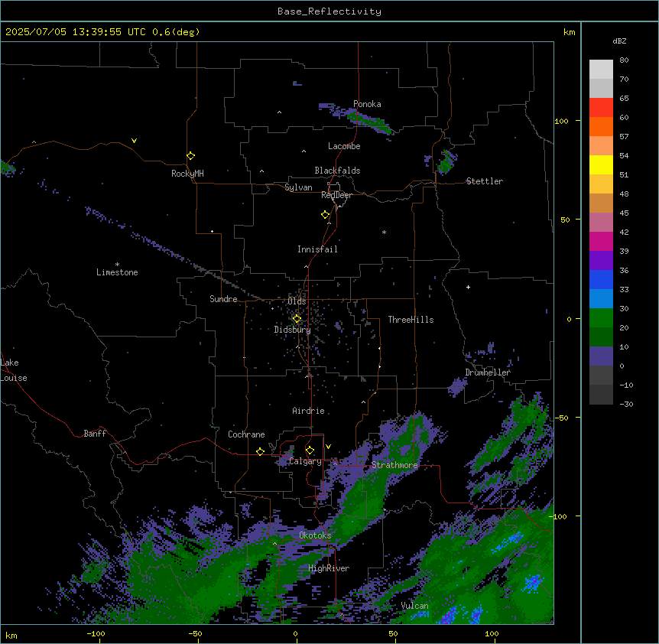The height and width of the screenshot is (644, 659).
Task: Select the bright green 30-20 dBZ swatch
Action: [x=601, y=318]
